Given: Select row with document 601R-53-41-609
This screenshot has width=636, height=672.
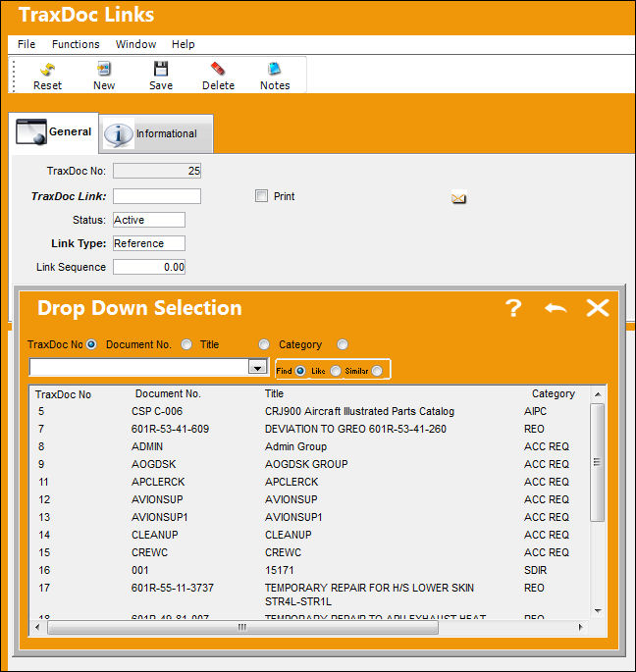Looking at the screenshot, I should (x=309, y=429).
